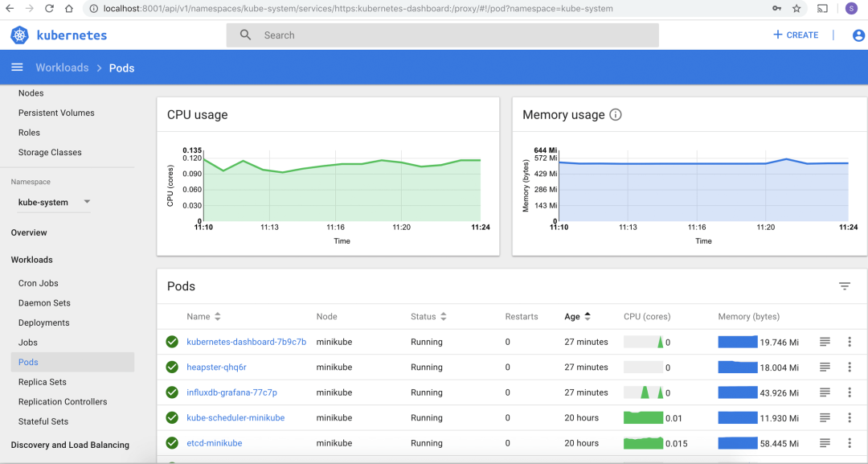Image resolution: width=868 pixels, height=464 pixels.
Task: Click the CREATE button
Action: click(x=796, y=35)
